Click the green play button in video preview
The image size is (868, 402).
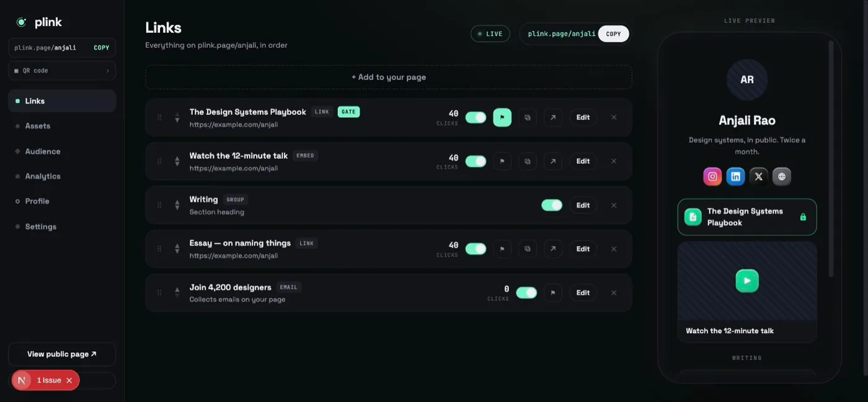tap(747, 280)
